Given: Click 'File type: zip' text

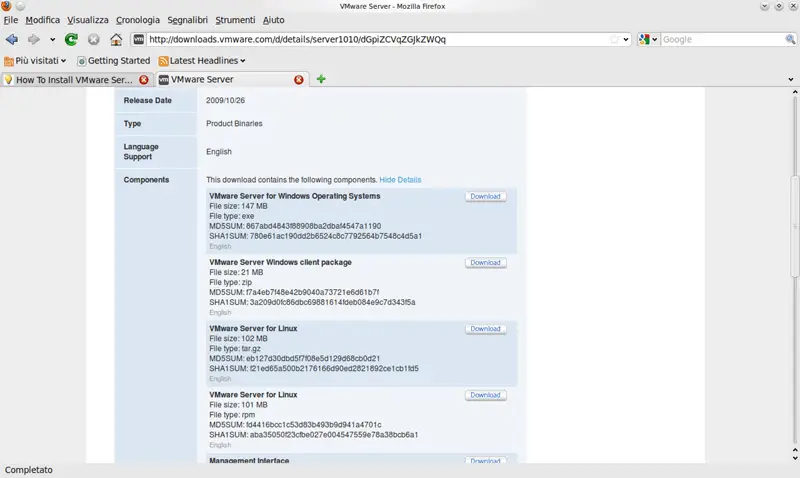Looking at the screenshot, I should click(x=231, y=282).
